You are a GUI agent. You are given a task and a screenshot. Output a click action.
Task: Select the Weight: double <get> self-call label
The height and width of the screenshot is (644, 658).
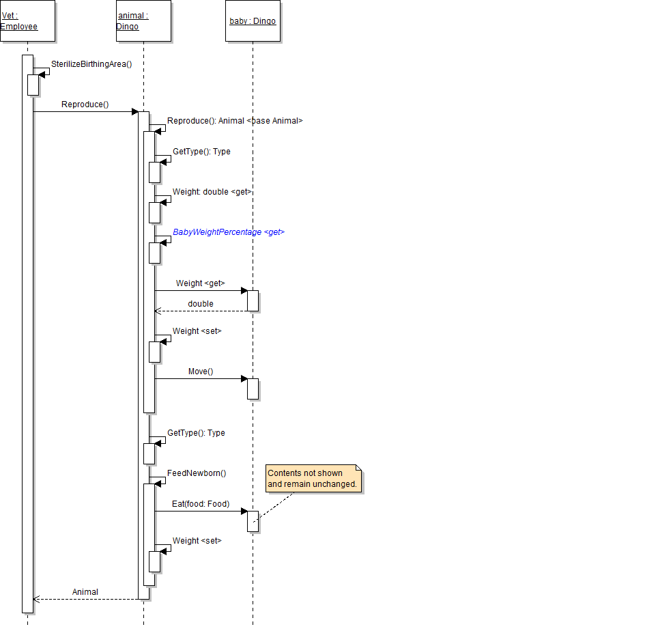(x=212, y=192)
